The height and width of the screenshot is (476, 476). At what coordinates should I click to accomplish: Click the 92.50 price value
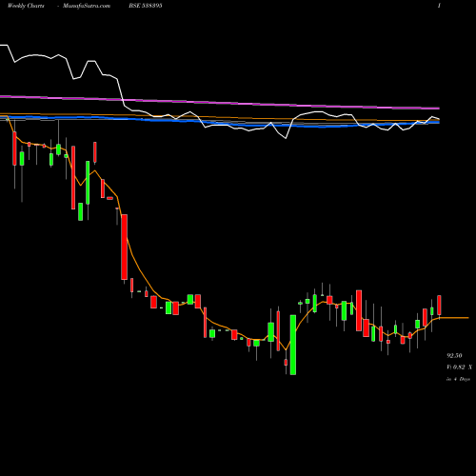point(454,355)
